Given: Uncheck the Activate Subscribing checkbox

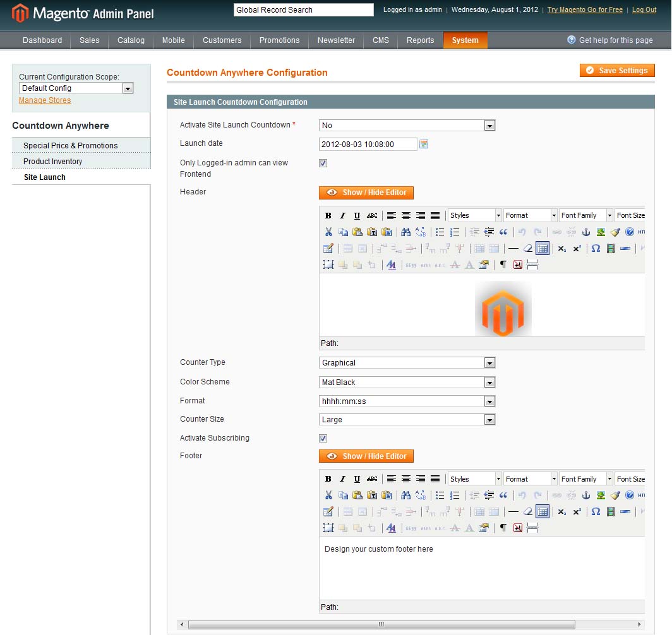Looking at the screenshot, I should click(323, 438).
